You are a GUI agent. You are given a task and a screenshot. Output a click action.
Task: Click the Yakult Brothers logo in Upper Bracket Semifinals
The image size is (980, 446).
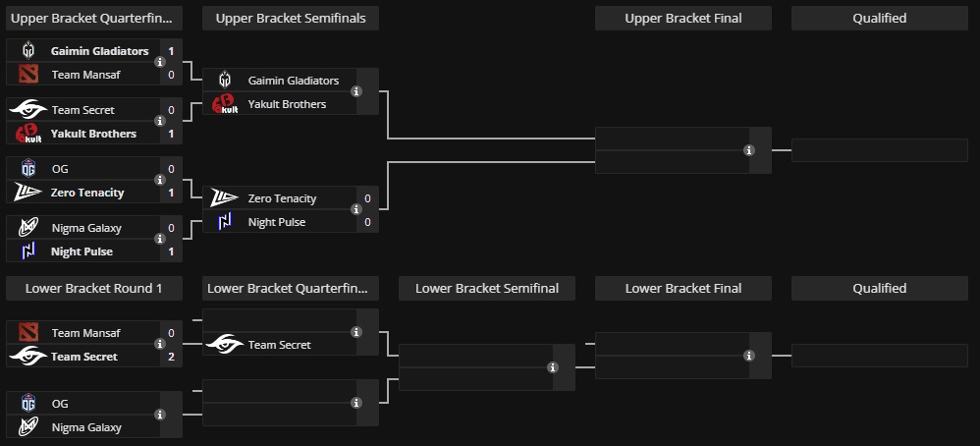point(225,104)
